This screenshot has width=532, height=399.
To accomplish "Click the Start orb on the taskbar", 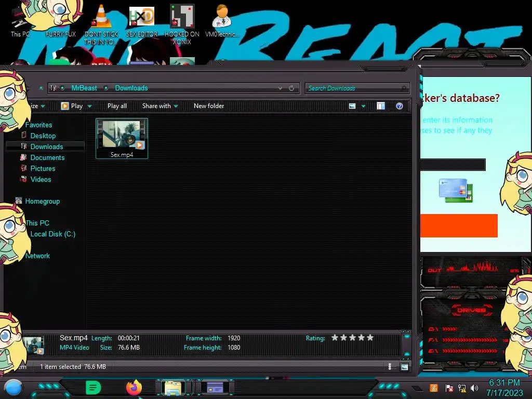I will (14, 388).
